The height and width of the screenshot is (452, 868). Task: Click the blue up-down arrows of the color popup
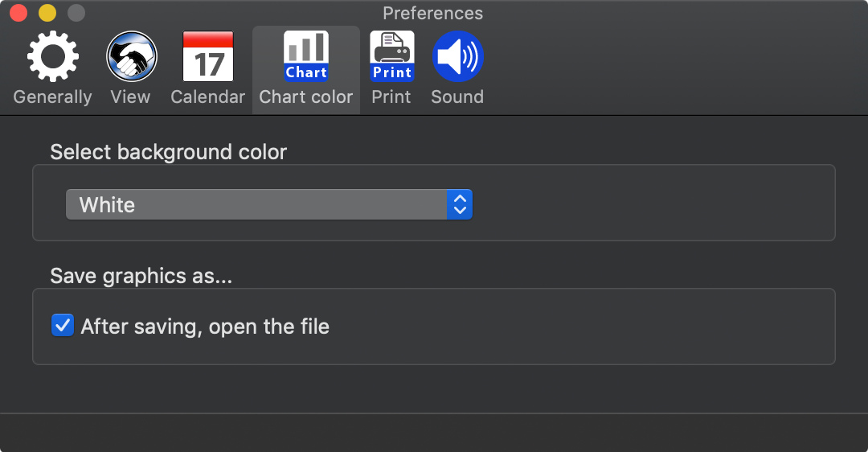[x=460, y=204]
